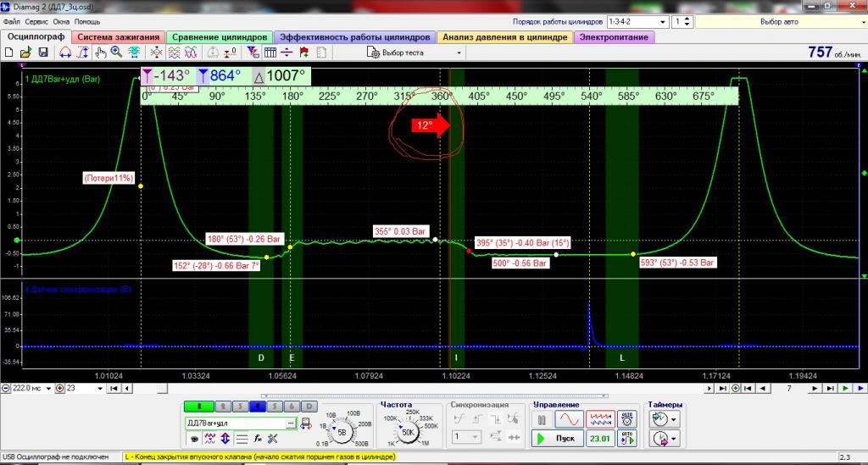Toggle channel 4 blue button
Viewport: 868px width, 465px height.
click(258, 407)
